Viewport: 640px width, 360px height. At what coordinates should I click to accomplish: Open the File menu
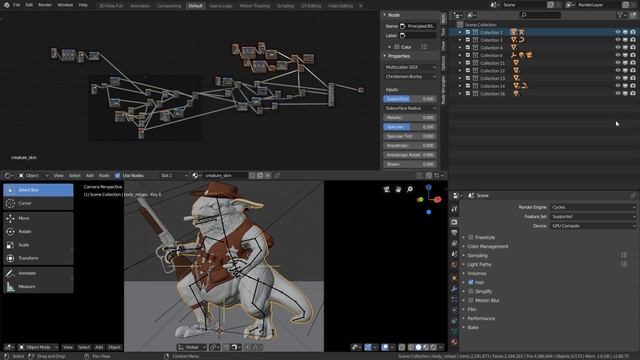pos(16,5)
